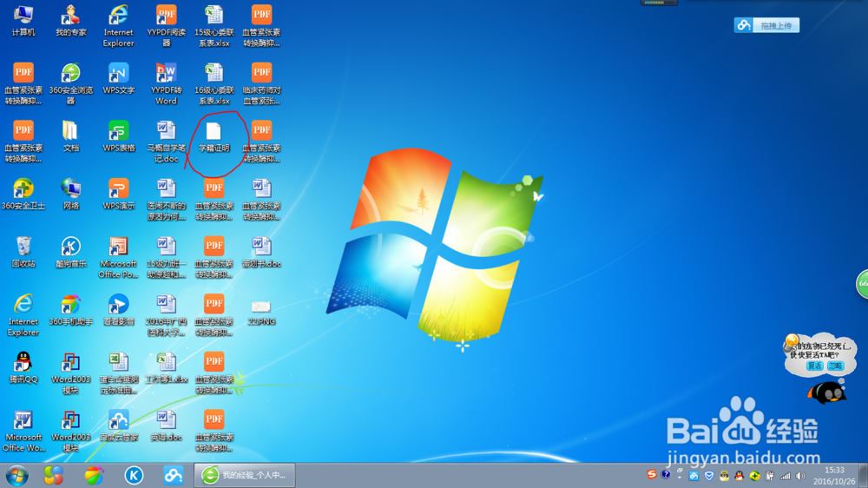
Task: Click the QQ pet tray icon
Action: point(724,476)
